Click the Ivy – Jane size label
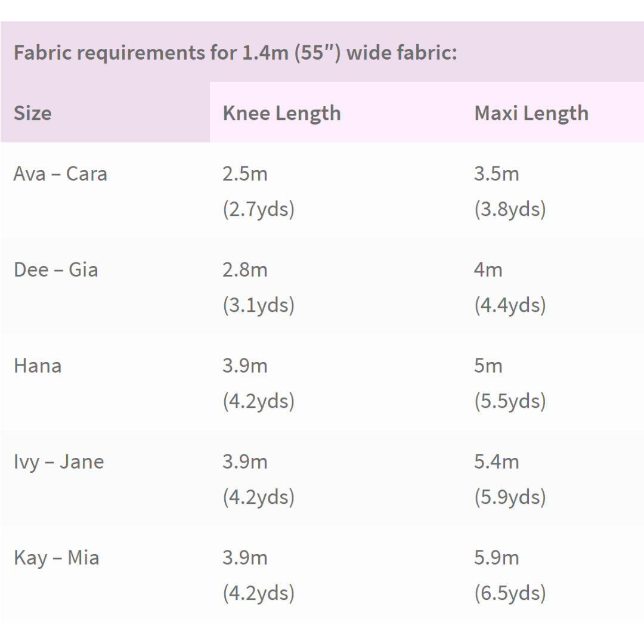 click(x=58, y=462)
